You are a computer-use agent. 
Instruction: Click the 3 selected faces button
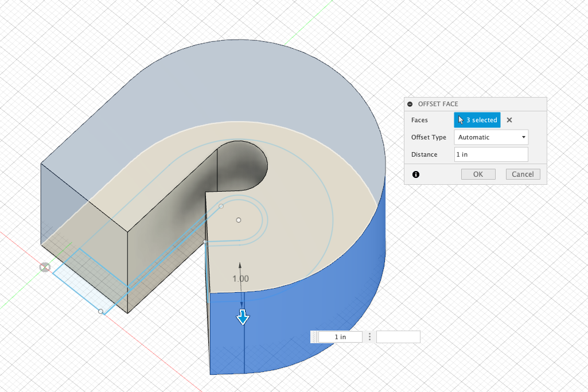coord(477,120)
